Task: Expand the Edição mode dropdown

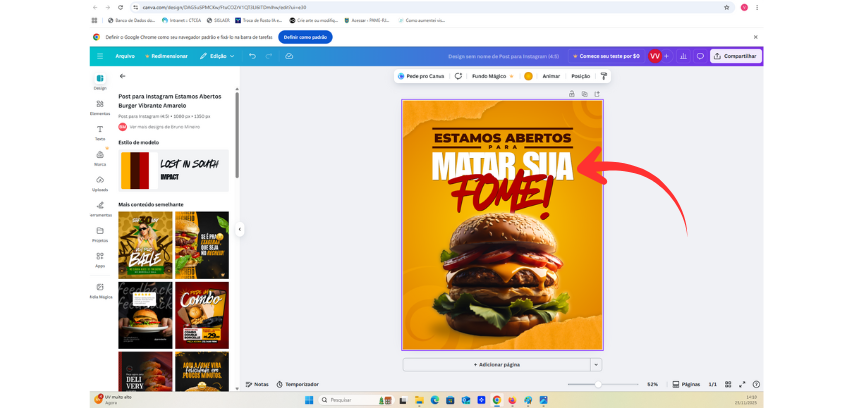Action: 216,56
